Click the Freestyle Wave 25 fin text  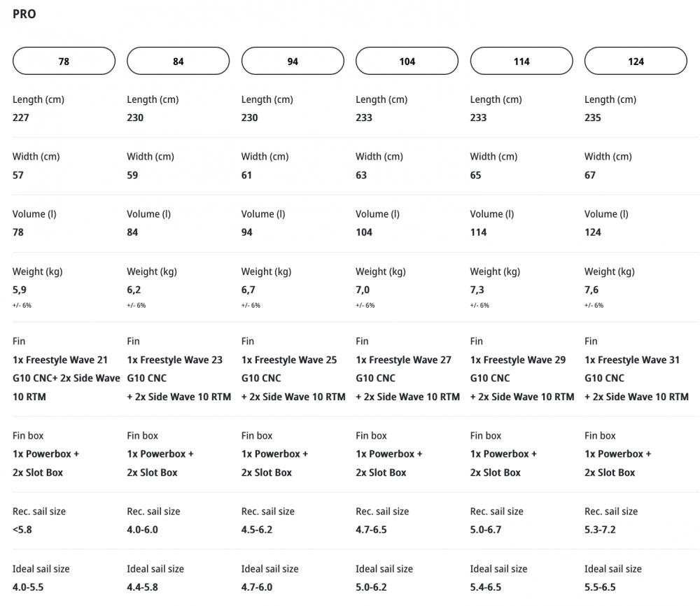click(289, 360)
